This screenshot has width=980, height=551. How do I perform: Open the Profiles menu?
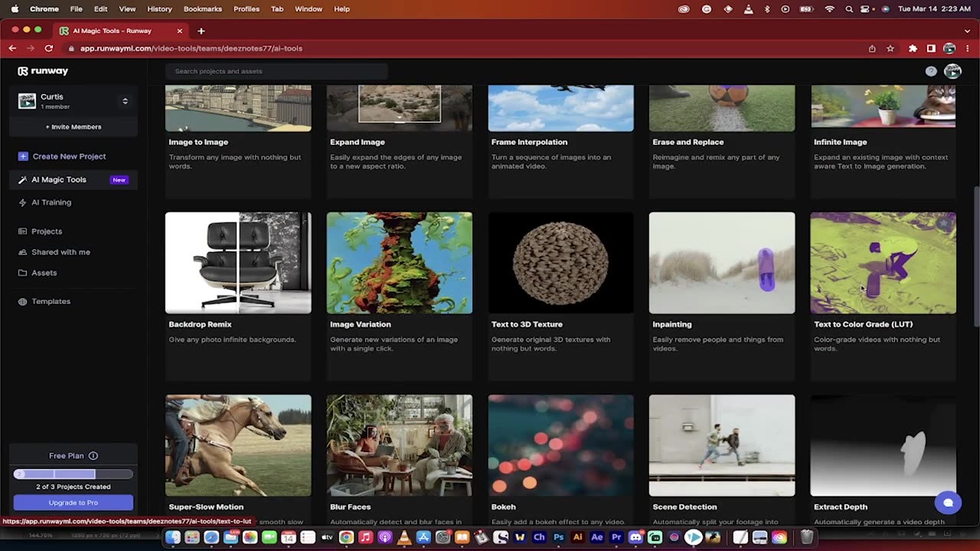247,9
